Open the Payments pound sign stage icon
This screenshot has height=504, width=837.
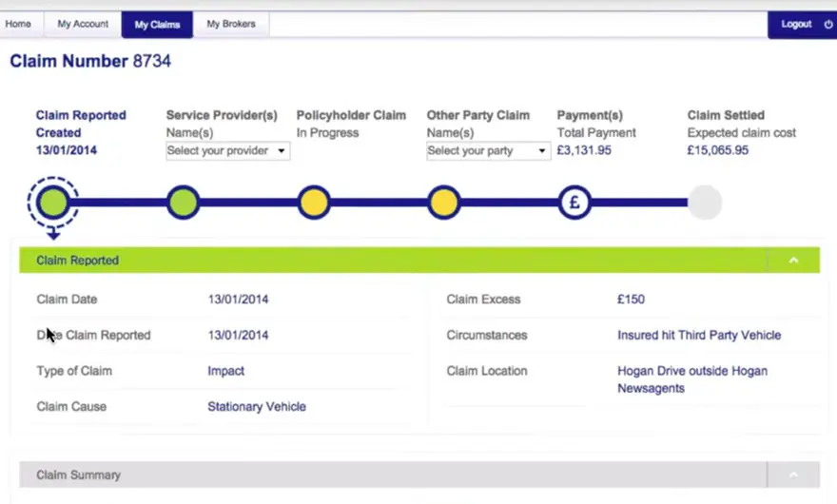(x=574, y=202)
